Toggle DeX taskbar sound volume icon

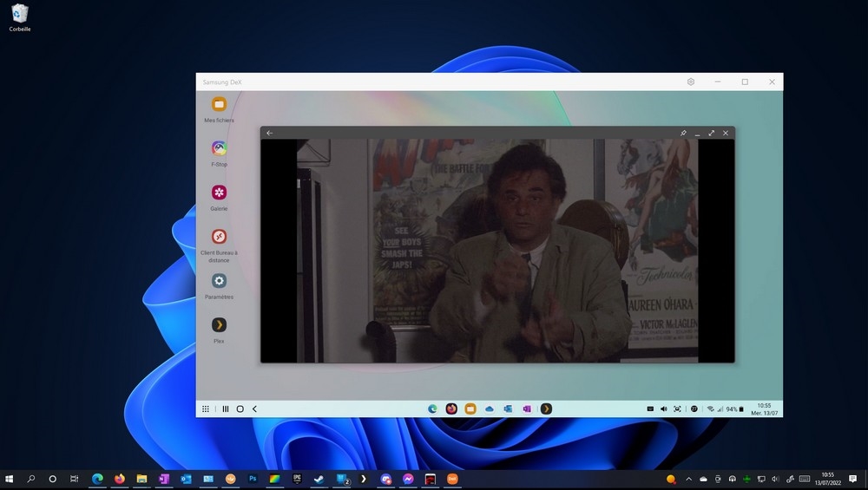[x=663, y=408]
